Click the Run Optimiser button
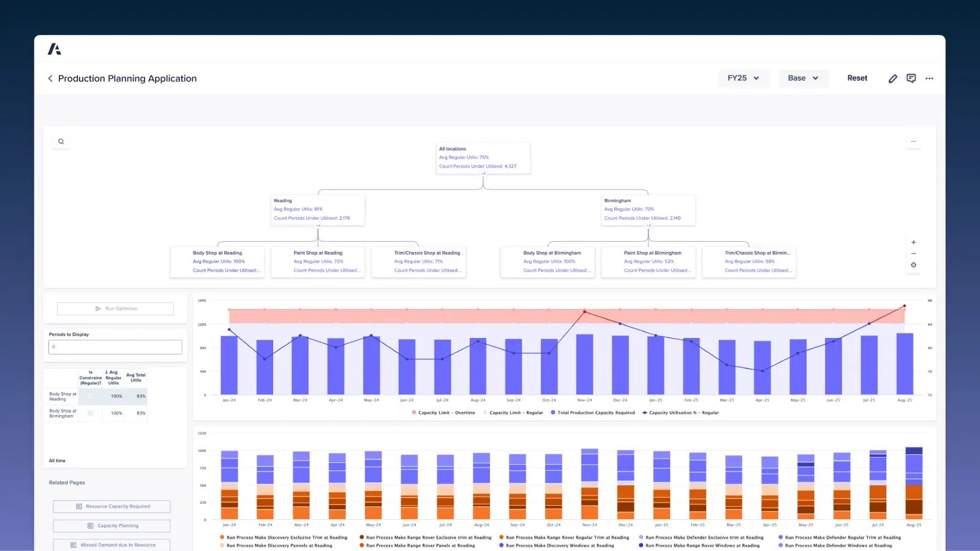Image resolution: width=980 pixels, height=551 pixels. [x=115, y=308]
